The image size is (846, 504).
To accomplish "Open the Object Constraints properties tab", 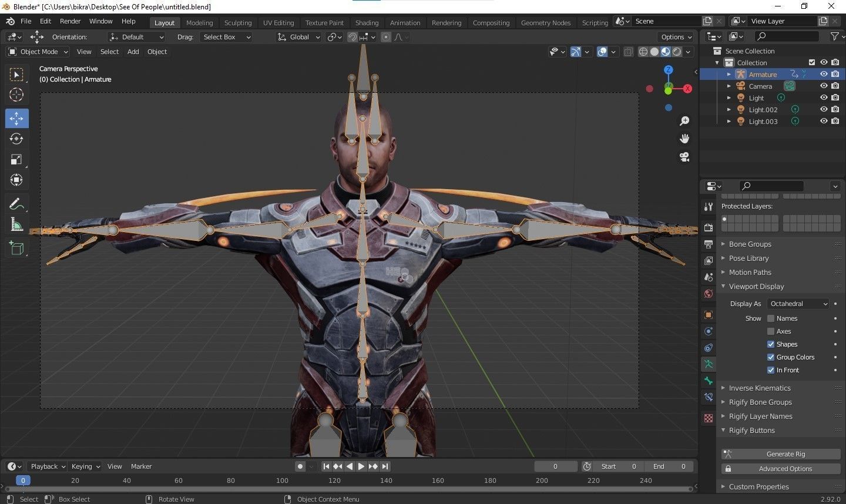I will click(x=709, y=348).
